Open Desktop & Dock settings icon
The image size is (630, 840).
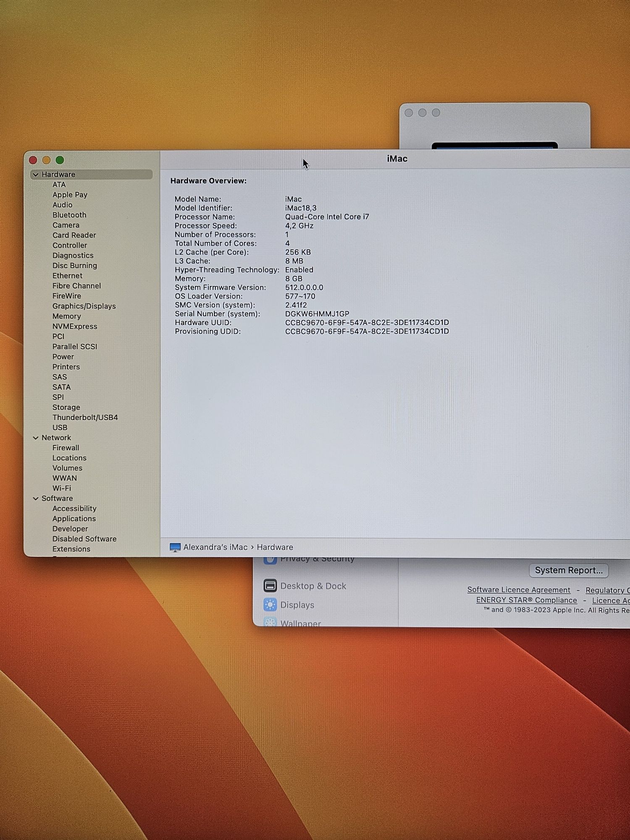click(270, 585)
